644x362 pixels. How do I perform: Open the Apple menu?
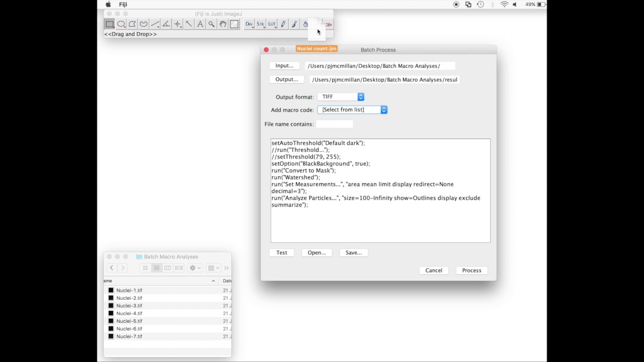108,5
